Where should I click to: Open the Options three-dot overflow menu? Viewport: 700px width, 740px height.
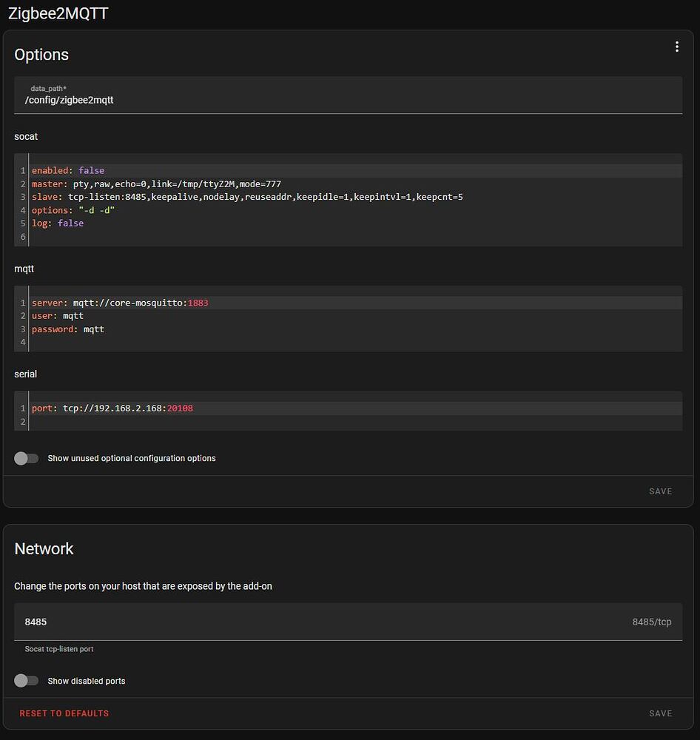[x=676, y=47]
